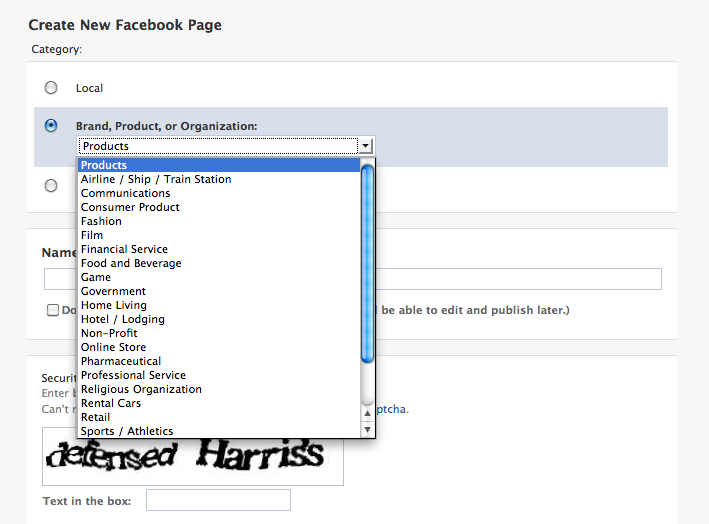Choose Online Store option

[x=219, y=347]
